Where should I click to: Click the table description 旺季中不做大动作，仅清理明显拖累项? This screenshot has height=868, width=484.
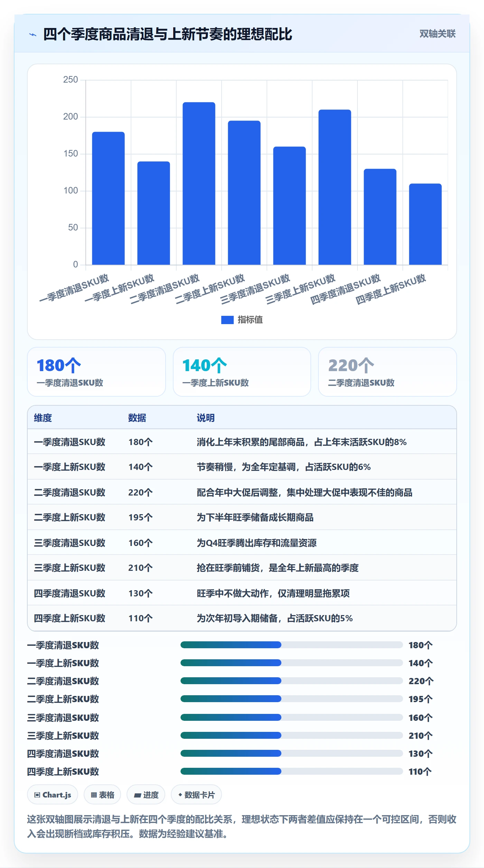coord(273,593)
